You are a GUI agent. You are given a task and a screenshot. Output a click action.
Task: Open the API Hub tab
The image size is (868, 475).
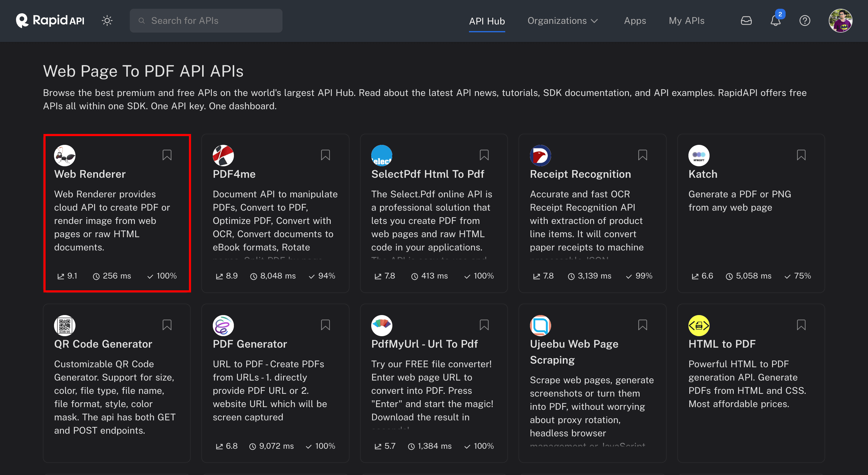click(x=487, y=21)
